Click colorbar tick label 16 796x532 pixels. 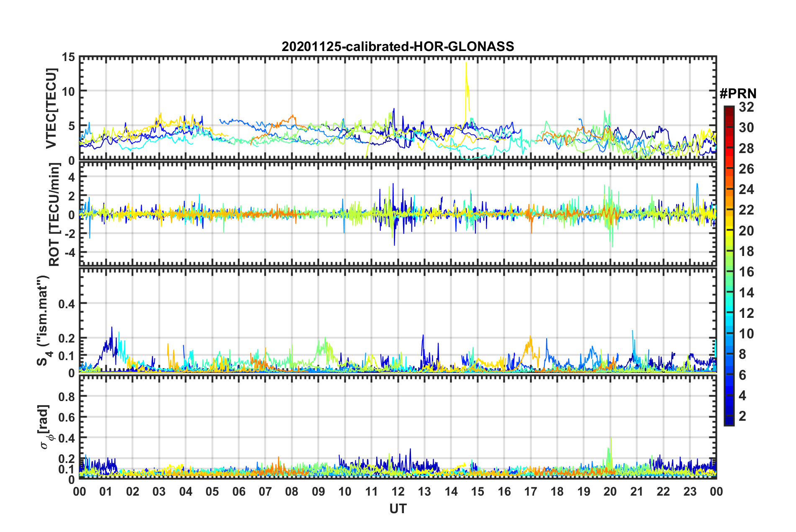tap(746, 272)
